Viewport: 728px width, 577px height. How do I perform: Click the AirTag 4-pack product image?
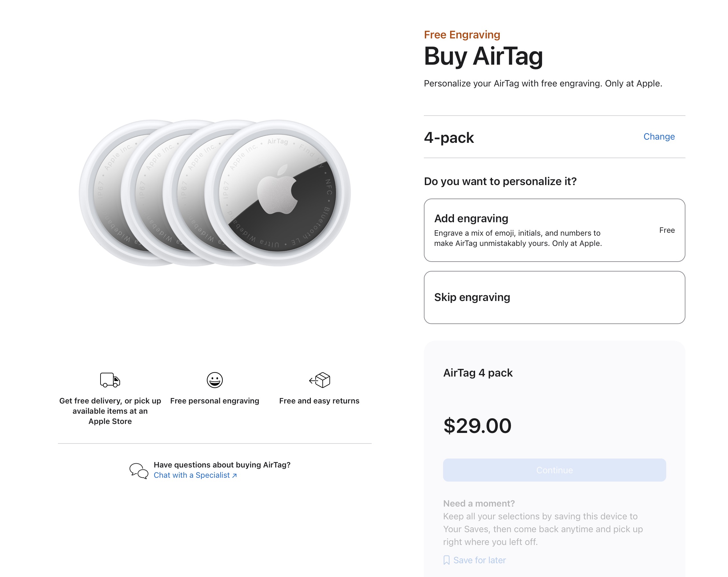tap(215, 193)
